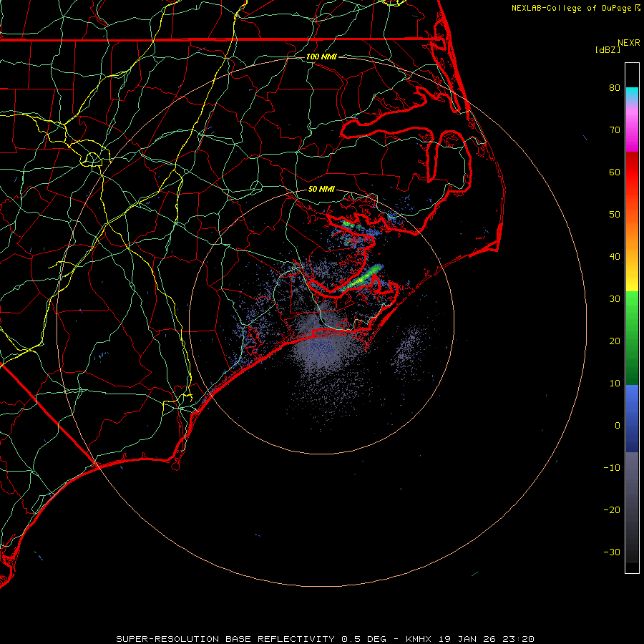Click the -10 dBZ scale value
644x644 pixels.
[612, 468]
